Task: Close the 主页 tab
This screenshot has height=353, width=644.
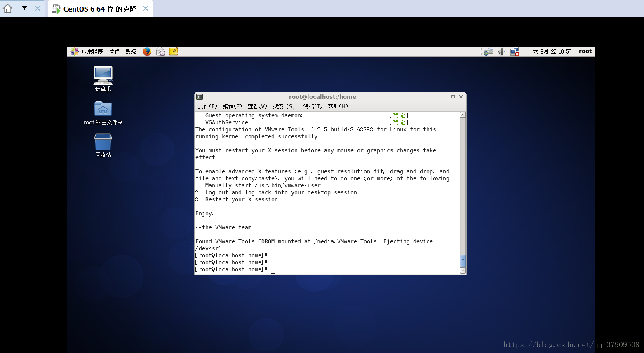Action: pos(38,9)
